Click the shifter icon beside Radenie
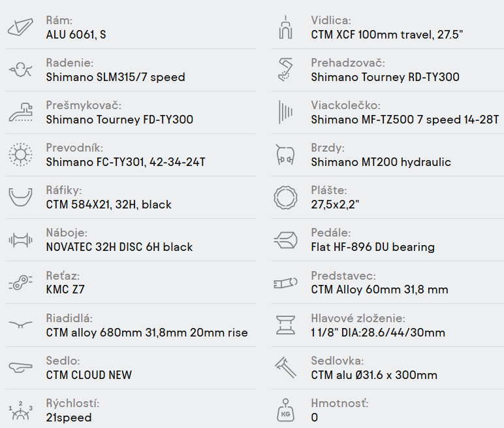Screen dimensions: 504x428 (x=21, y=70)
